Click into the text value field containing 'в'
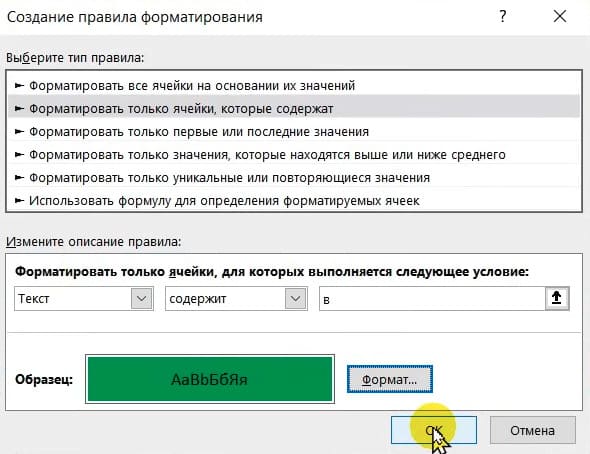Screen dimensions: 590x454 [432, 299]
